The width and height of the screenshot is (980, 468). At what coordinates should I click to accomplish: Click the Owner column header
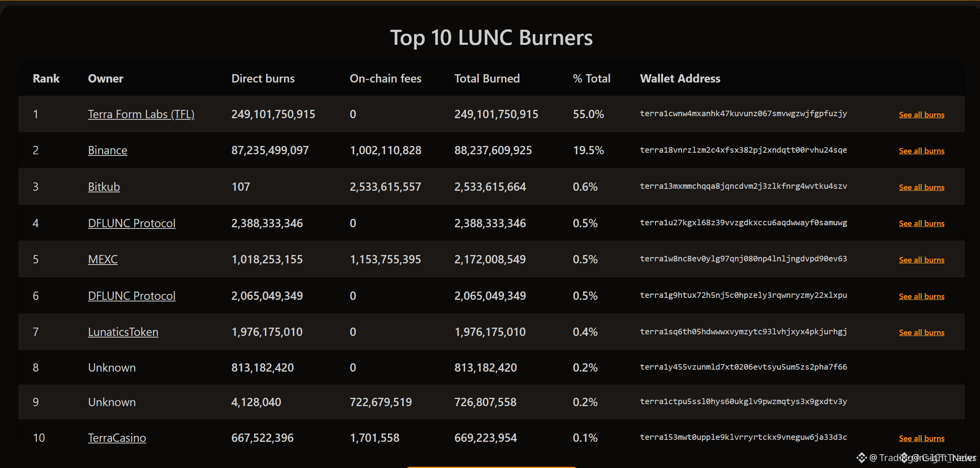105,79
